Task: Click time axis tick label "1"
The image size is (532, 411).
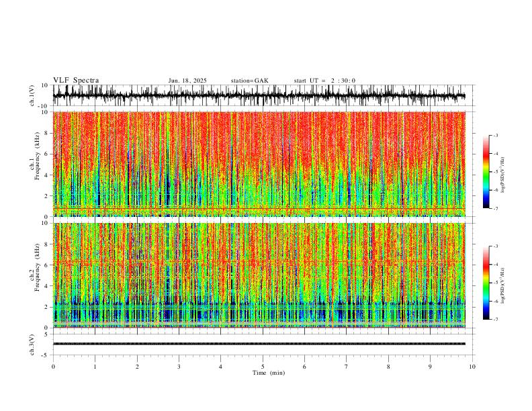Action: [x=95, y=367]
